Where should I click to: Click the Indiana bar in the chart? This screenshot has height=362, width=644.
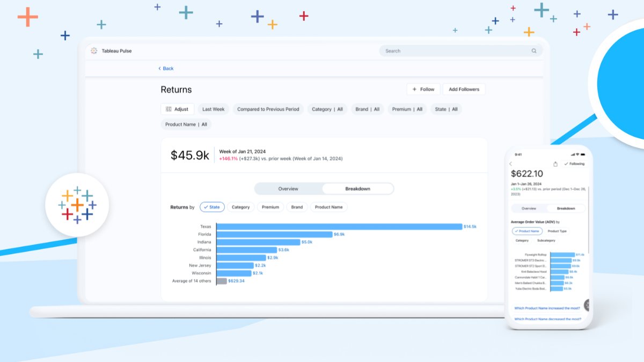coord(258,242)
